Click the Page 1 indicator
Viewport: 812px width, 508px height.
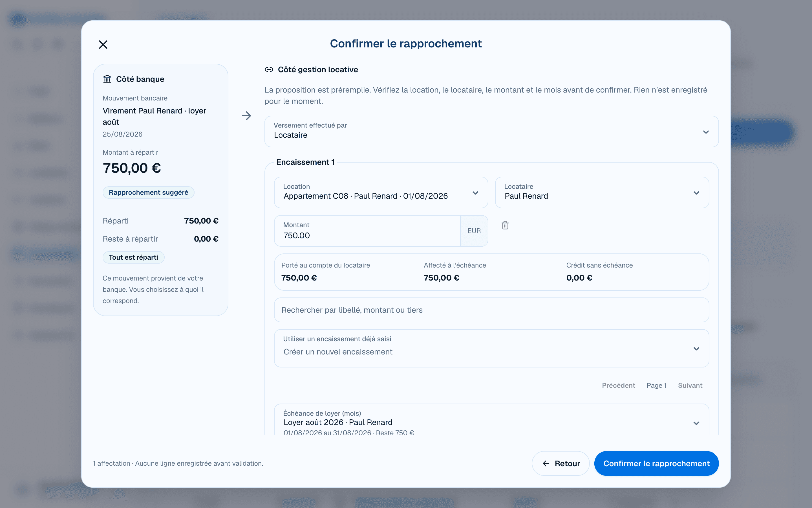(x=656, y=385)
